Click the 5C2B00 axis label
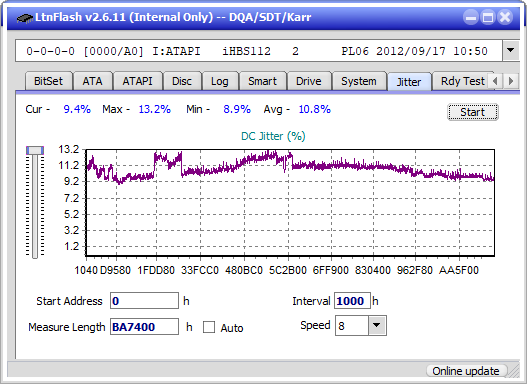 point(288,270)
